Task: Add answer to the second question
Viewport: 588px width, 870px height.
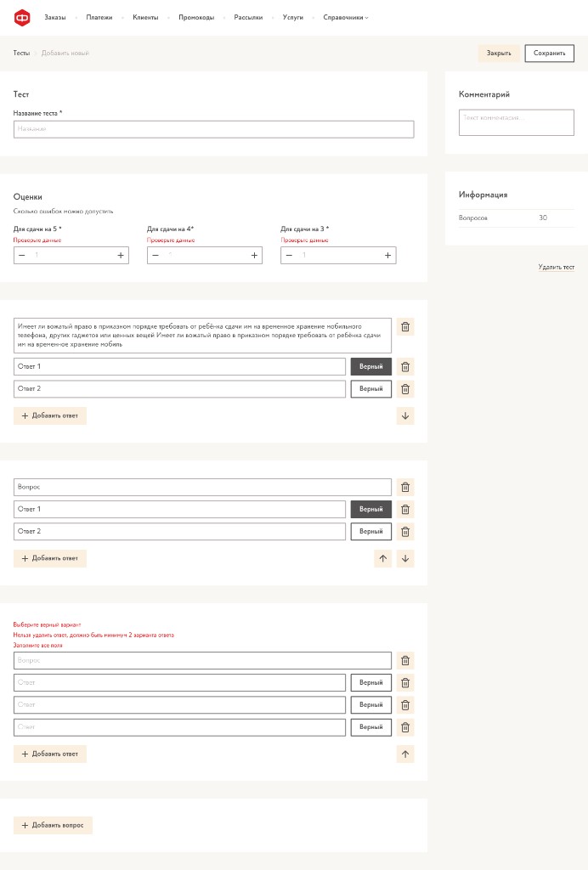Action: (50, 558)
